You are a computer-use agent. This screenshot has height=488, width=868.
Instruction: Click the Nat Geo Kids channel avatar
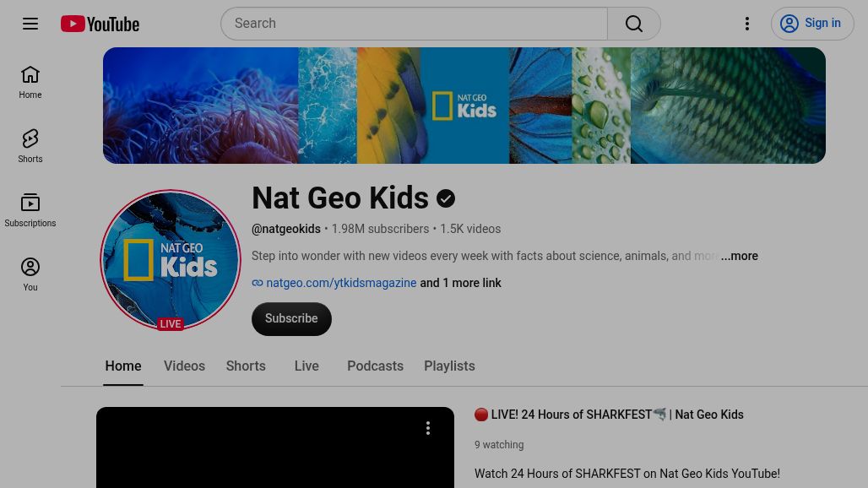pyautogui.click(x=171, y=259)
